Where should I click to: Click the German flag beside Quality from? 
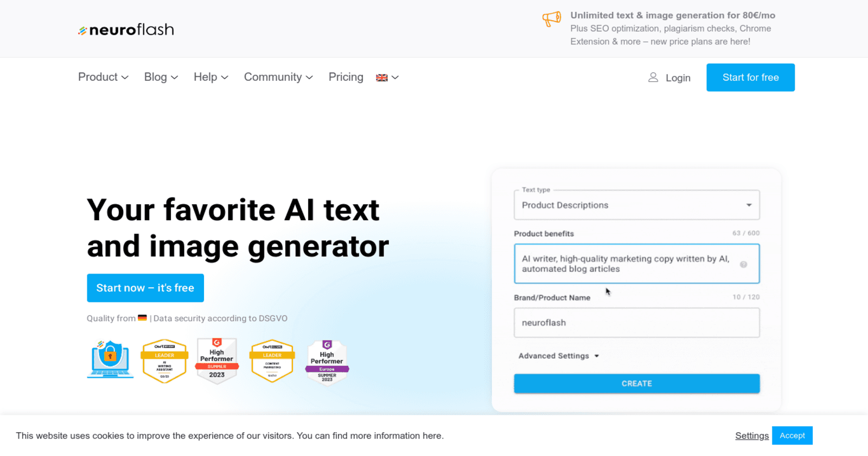(x=142, y=318)
